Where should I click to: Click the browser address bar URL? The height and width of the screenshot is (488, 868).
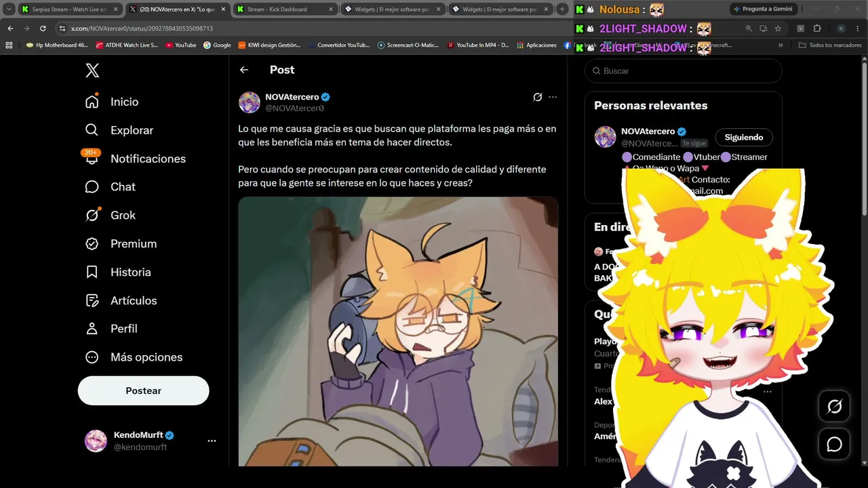[142, 28]
